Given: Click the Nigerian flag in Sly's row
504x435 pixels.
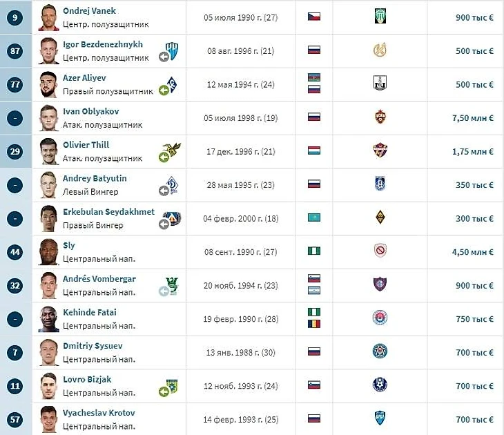Looking at the screenshot, I should tap(314, 251).
